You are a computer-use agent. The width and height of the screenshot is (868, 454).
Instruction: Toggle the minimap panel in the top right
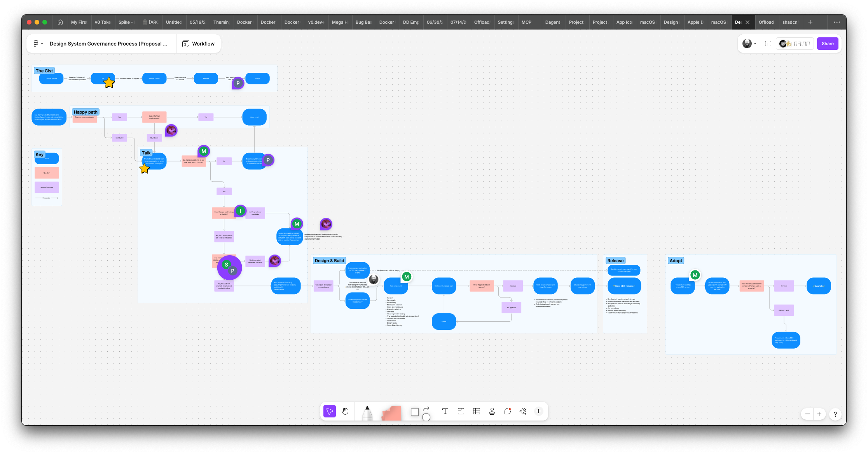click(x=768, y=44)
